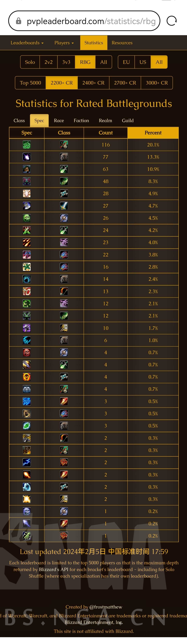Click the spec icon in the 63-count row

pyautogui.click(x=27, y=169)
